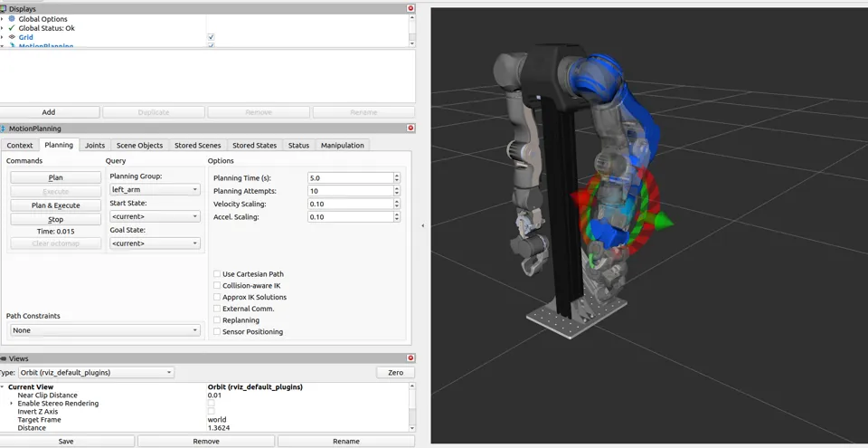Open the Goal State dropdown
This screenshot has width=868, height=448.
(x=155, y=243)
